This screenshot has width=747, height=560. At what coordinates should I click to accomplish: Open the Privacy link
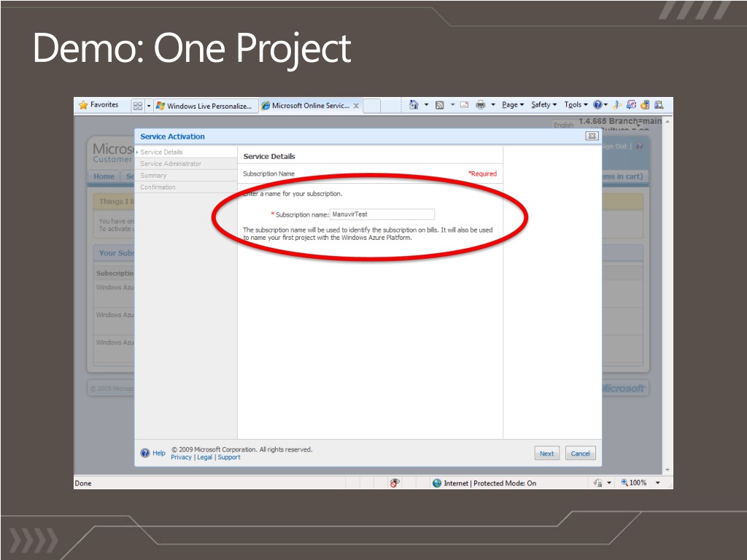(x=181, y=457)
